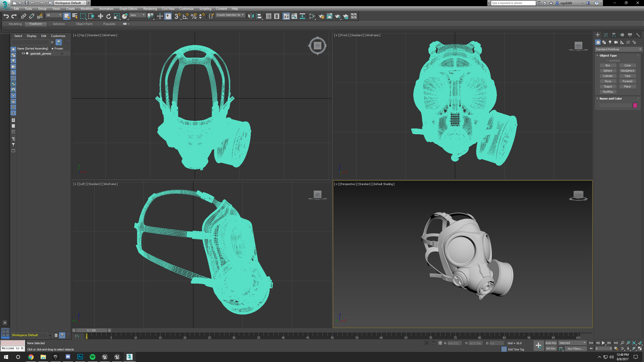Image resolution: width=644 pixels, height=362 pixels.
Task: Click the Key Filters... button
Action: [575, 348]
